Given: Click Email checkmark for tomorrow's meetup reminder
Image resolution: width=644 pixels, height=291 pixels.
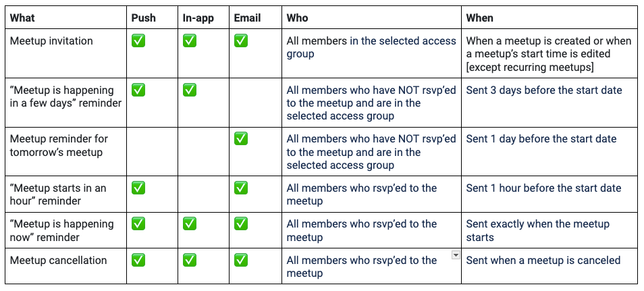Looking at the screenshot, I should click(x=241, y=138).
